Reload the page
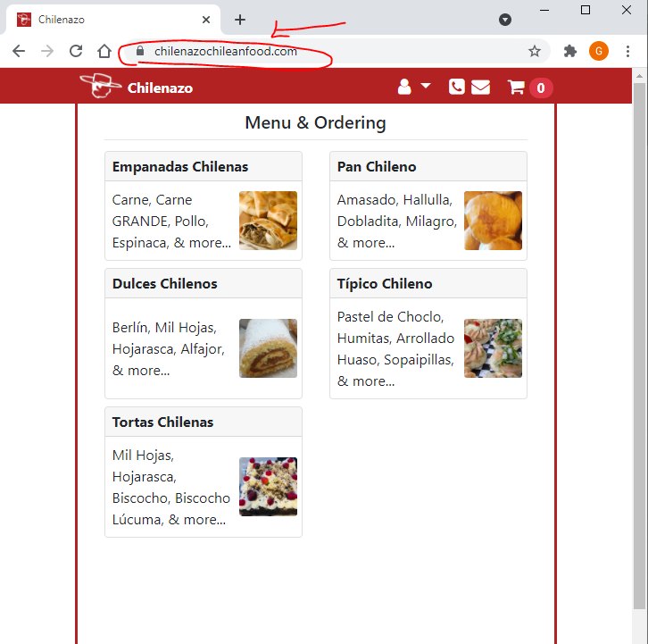The height and width of the screenshot is (644, 648). [76, 51]
